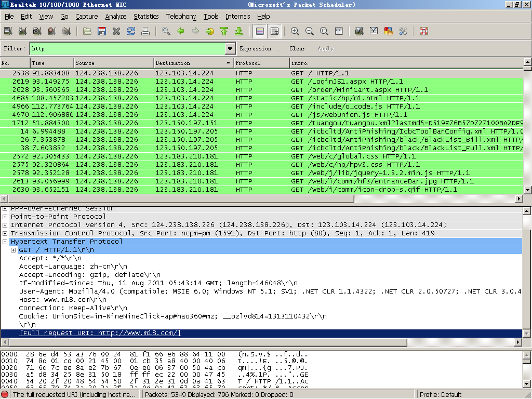
Task: Zoom in on packet text
Action: [x=295, y=31]
